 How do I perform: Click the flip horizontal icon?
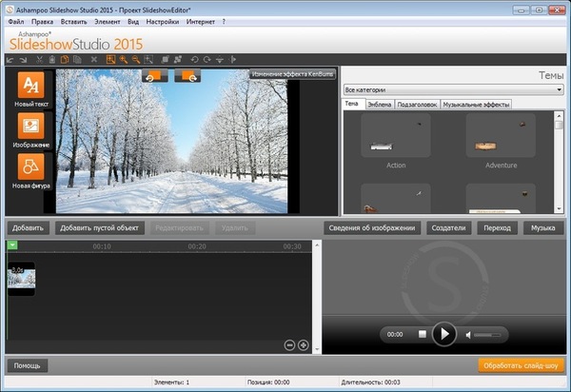(x=233, y=59)
